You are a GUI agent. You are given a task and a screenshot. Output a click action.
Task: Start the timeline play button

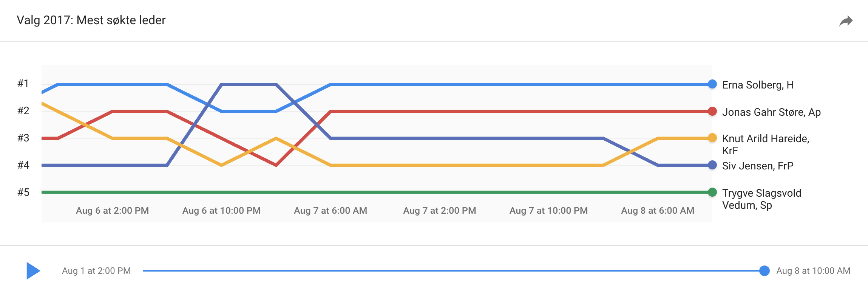pyautogui.click(x=33, y=271)
